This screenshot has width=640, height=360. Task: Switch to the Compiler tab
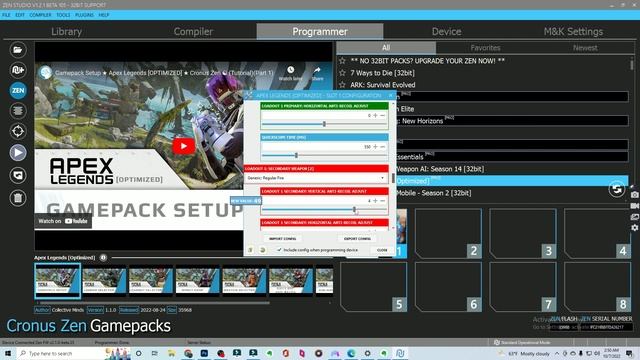pyautogui.click(x=193, y=31)
